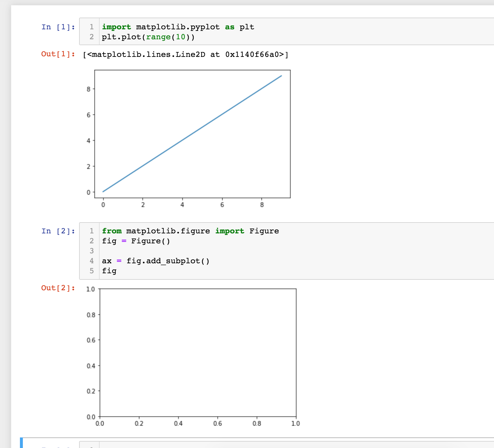Select the Out[1] label
Image resolution: width=494 pixels, height=448 pixels.
(x=57, y=54)
